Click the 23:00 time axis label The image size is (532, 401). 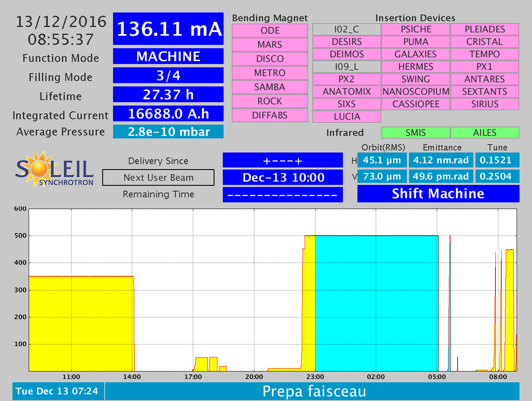(315, 377)
